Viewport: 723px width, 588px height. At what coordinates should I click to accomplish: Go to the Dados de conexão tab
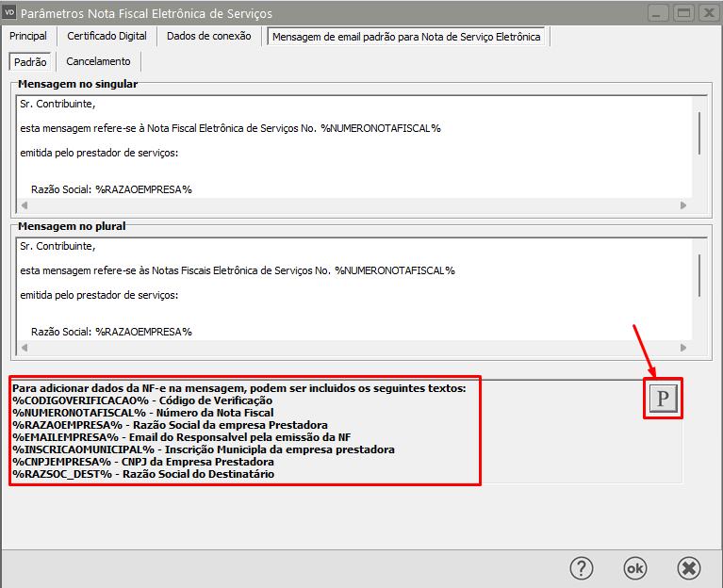pyautogui.click(x=208, y=37)
